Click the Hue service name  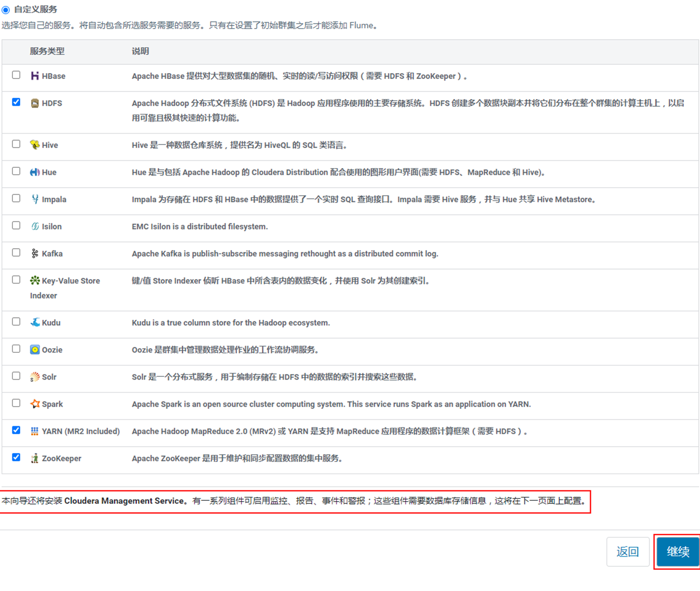(49, 172)
